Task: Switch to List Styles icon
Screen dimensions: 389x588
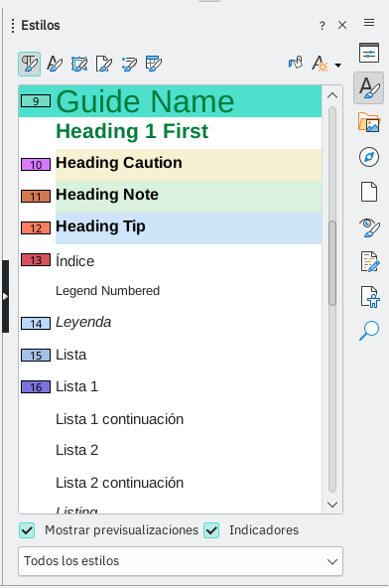Action: (129, 64)
